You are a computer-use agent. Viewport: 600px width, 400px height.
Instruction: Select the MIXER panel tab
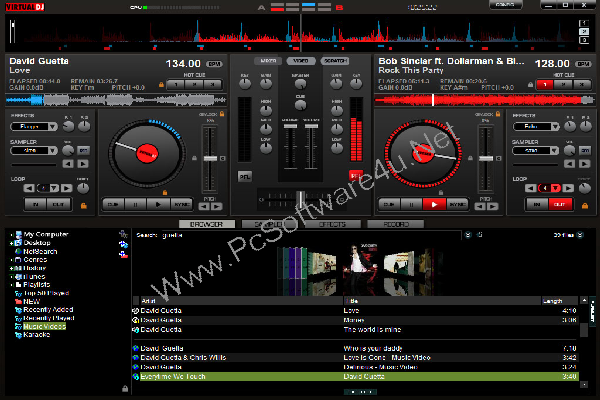[x=268, y=61]
